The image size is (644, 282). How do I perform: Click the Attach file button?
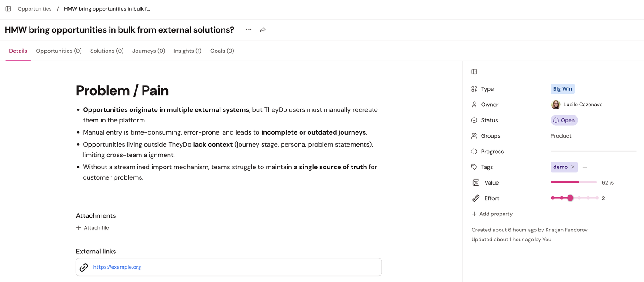pyautogui.click(x=93, y=227)
